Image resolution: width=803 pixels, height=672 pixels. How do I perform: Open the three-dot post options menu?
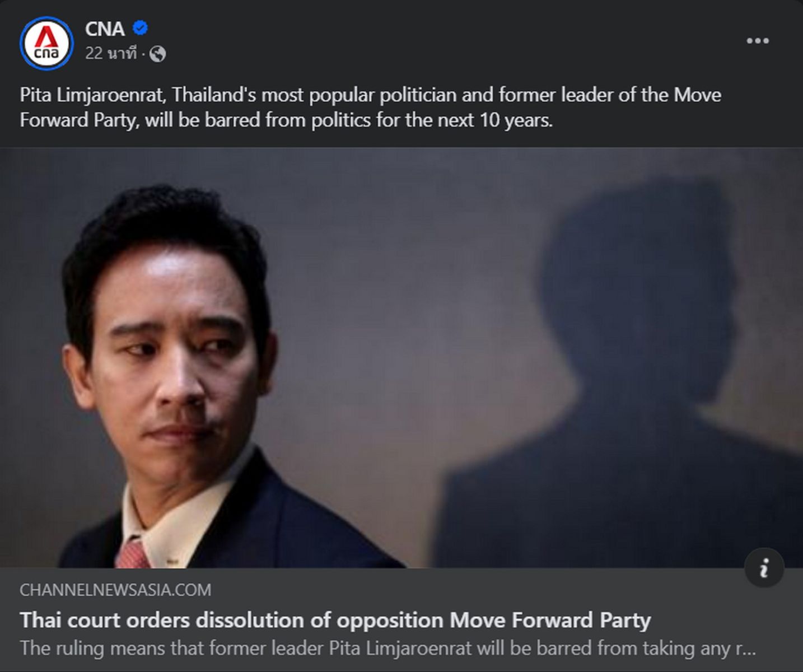coord(757,41)
